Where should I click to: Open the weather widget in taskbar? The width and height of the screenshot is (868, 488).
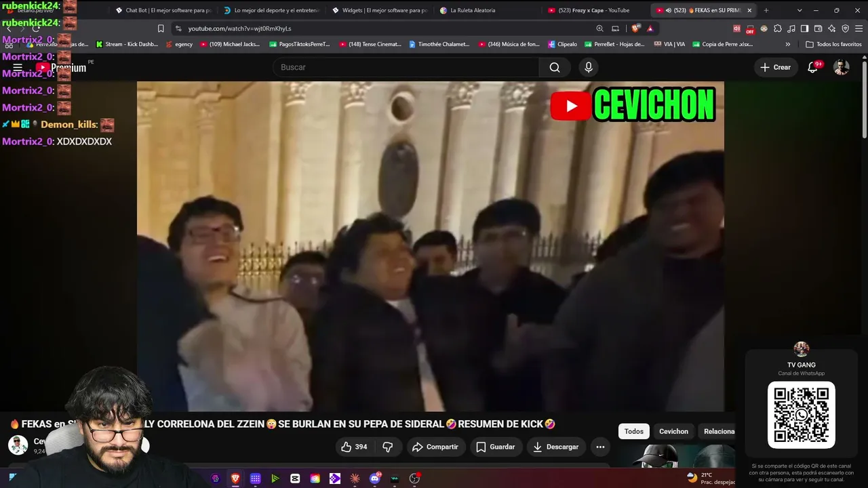coord(709,478)
